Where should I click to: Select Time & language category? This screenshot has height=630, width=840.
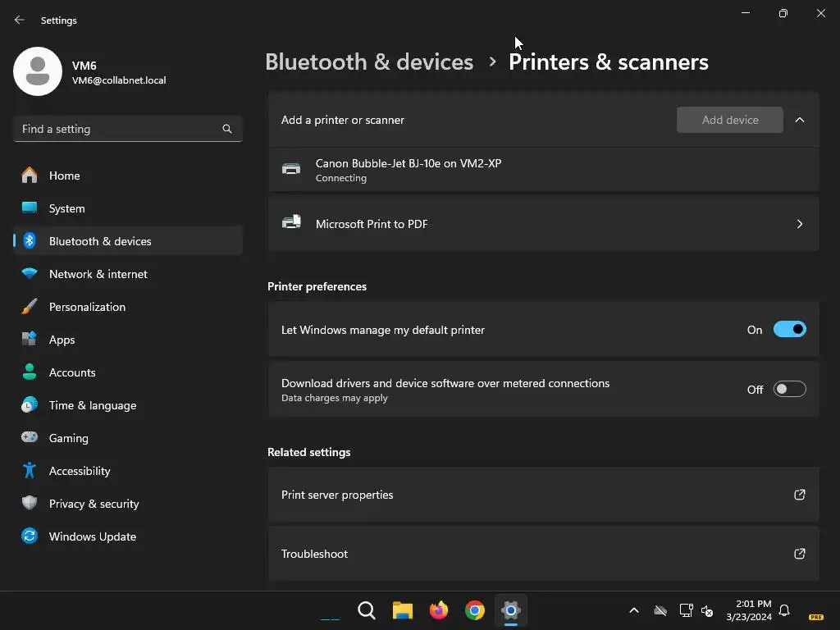pos(127,405)
